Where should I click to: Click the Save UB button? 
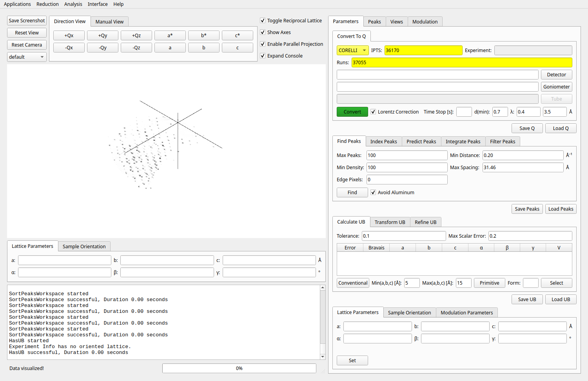tap(527, 300)
